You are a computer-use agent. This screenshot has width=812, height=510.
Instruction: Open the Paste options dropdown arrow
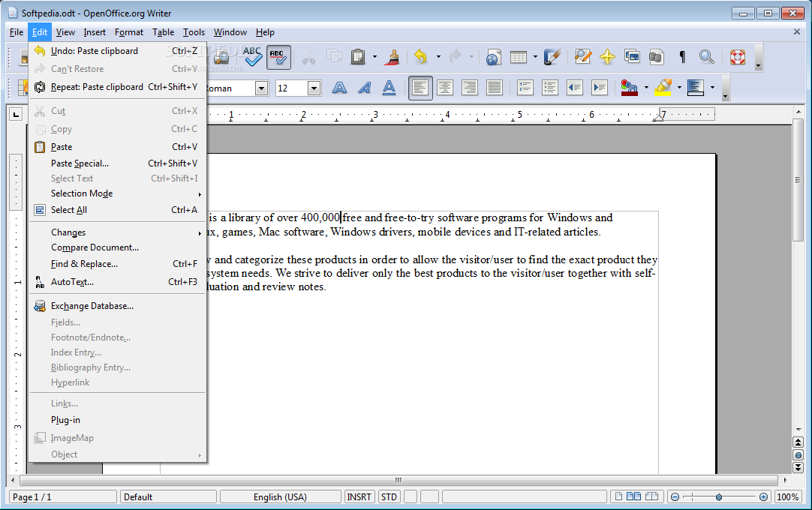point(374,56)
